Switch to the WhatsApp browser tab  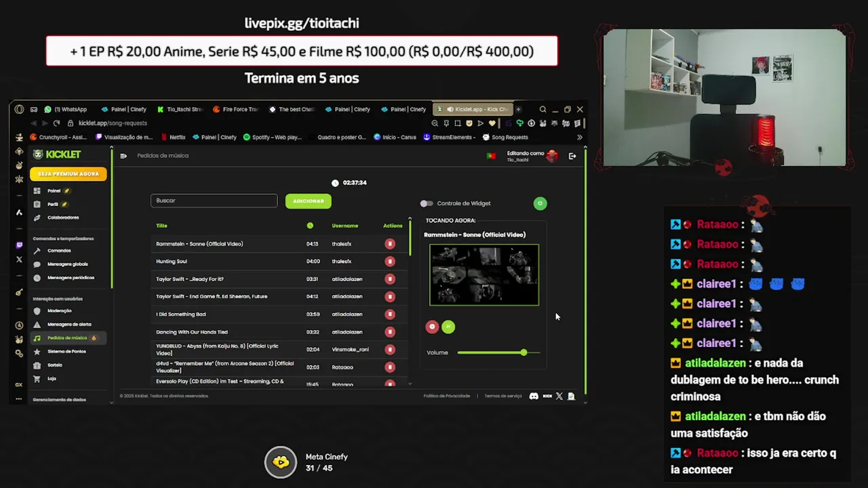coord(66,109)
